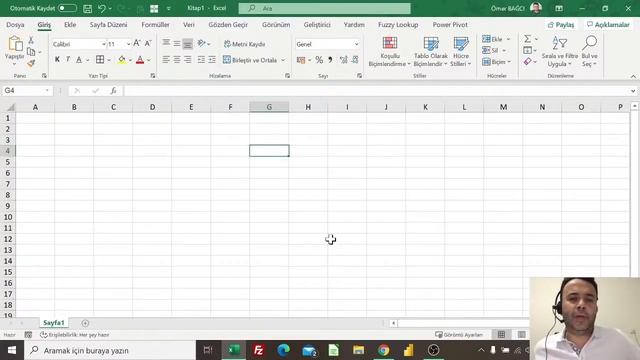Toggle bottom vertical alignment
640x360 pixels.
pyautogui.click(x=188, y=44)
